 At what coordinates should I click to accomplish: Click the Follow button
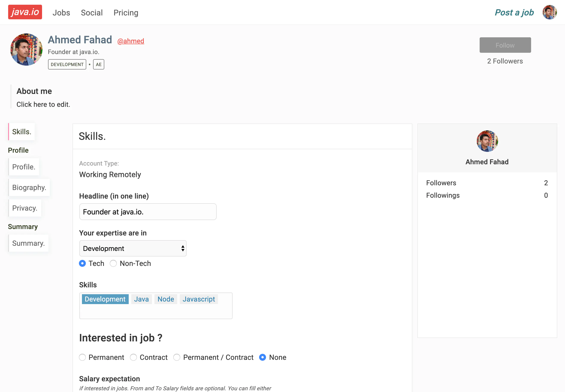point(505,45)
